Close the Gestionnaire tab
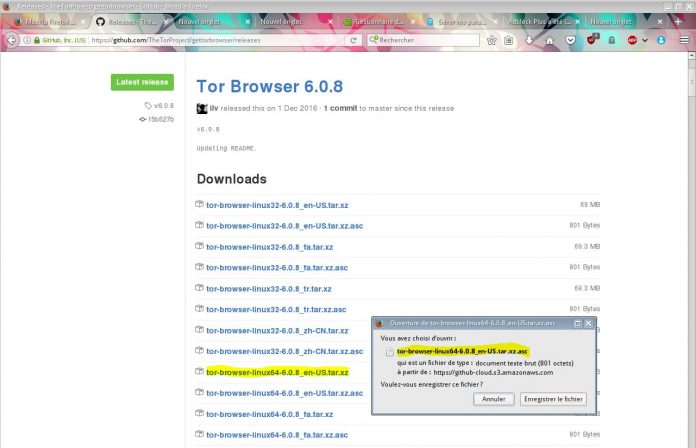 pyautogui.click(x=413, y=21)
